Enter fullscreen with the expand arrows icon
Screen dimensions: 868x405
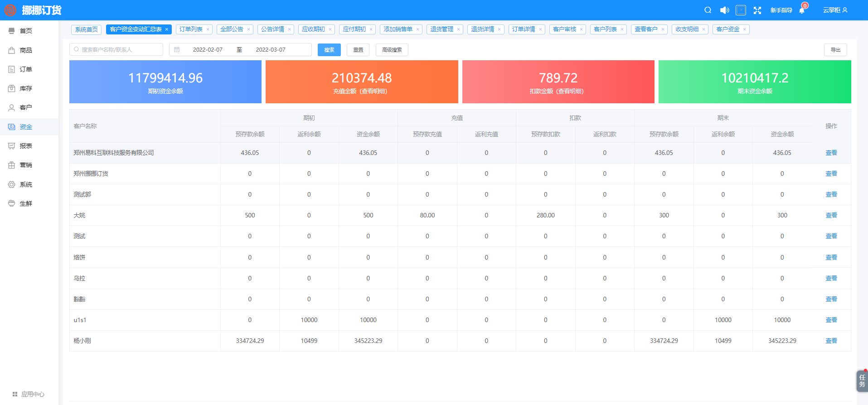(757, 10)
